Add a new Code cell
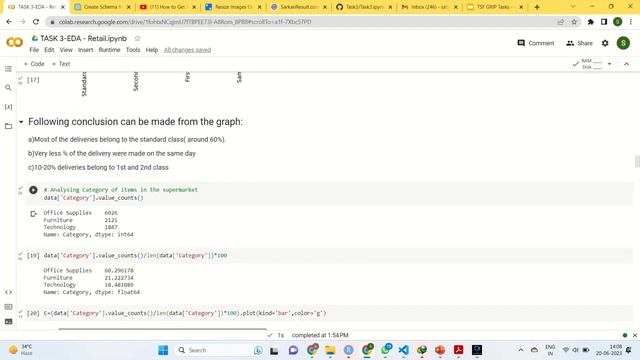 pyautogui.click(x=33, y=64)
